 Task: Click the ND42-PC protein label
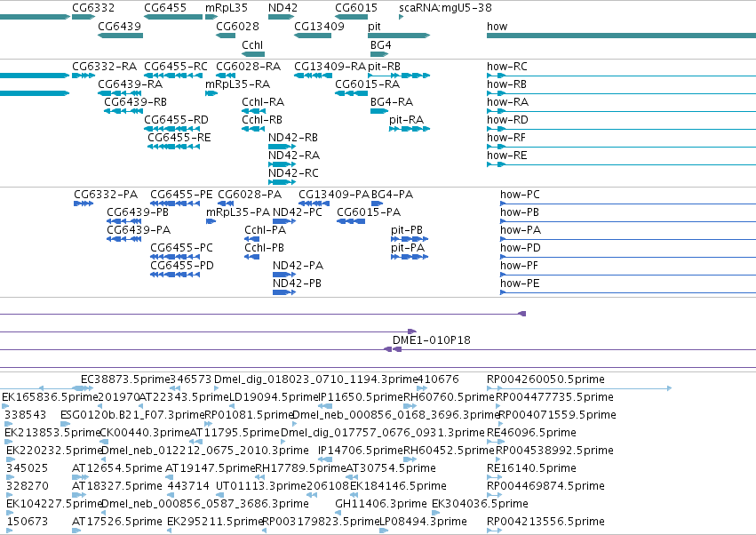(298, 212)
